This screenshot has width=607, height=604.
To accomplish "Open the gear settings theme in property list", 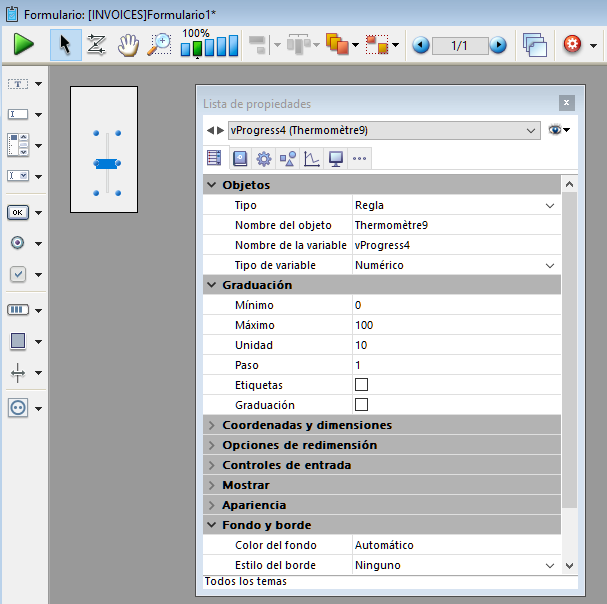I will [264, 158].
